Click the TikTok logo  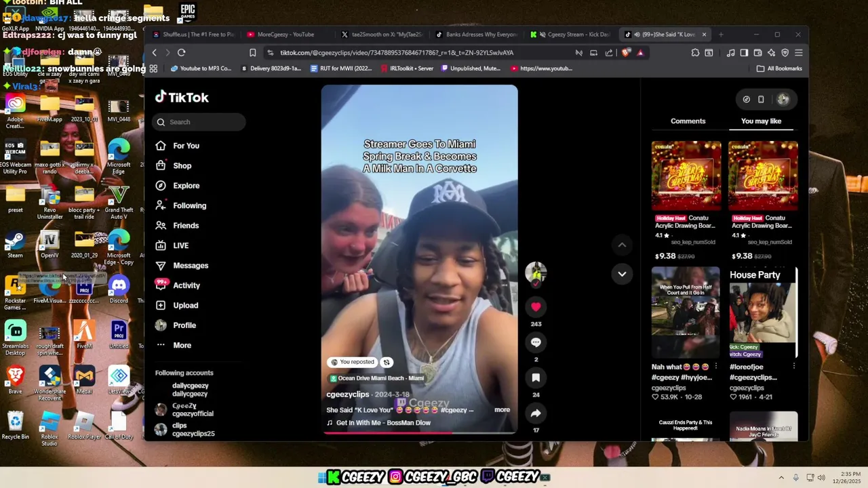tap(182, 97)
